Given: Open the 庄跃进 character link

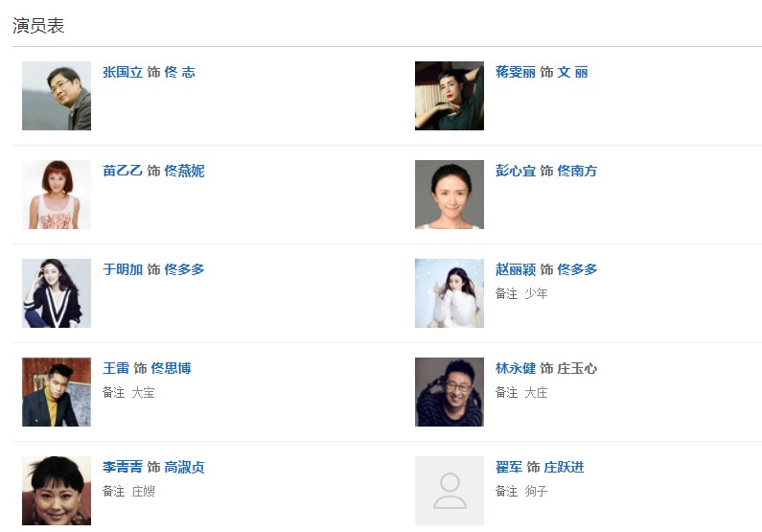Looking at the screenshot, I should point(564,467).
